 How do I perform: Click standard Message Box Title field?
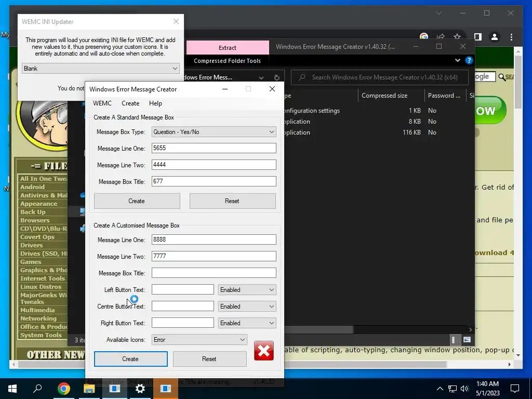214,181
